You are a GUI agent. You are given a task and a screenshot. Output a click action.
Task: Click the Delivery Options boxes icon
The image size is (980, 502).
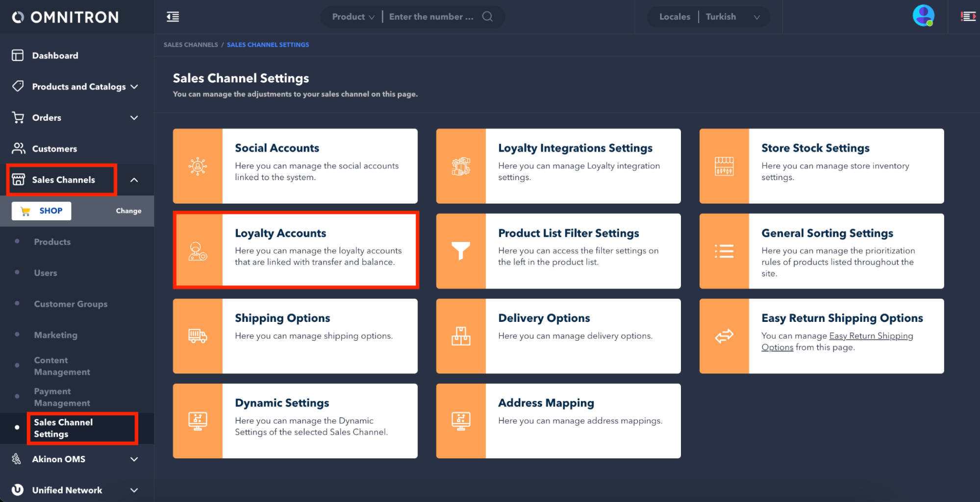460,336
